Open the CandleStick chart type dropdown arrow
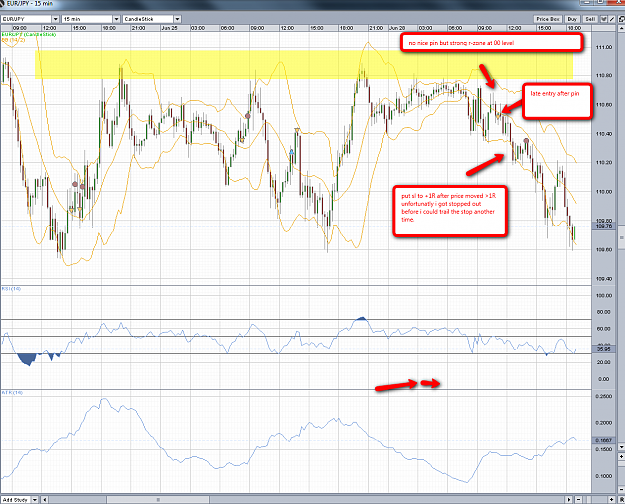Screen dimensions: 625x504 pyautogui.click(x=177, y=19)
